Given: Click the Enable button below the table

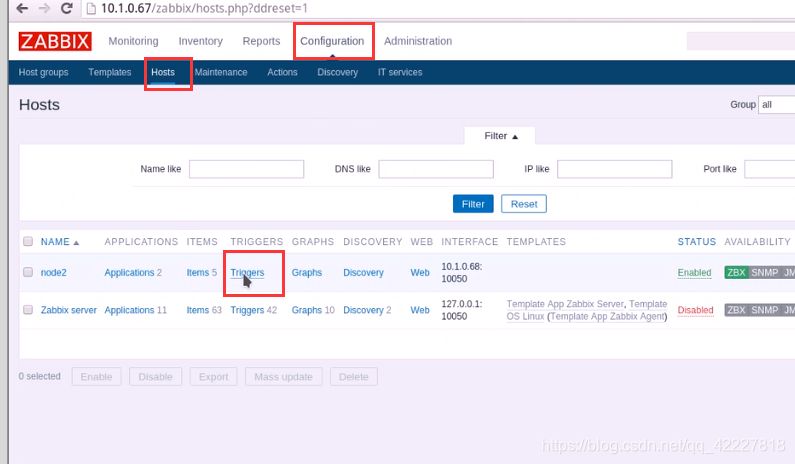Looking at the screenshot, I should coord(96,377).
